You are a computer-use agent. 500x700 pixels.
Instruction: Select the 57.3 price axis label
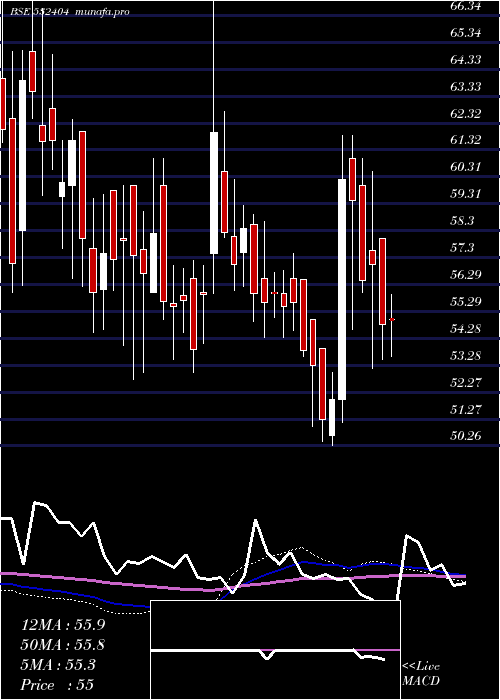[x=462, y=248]
